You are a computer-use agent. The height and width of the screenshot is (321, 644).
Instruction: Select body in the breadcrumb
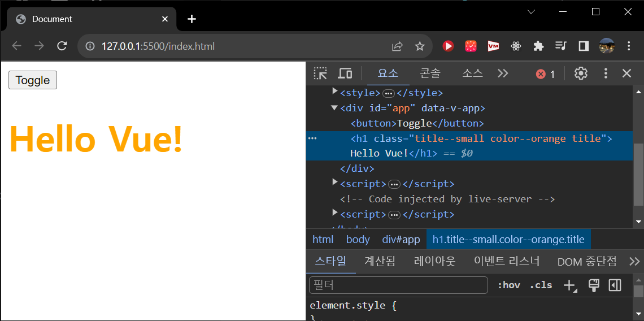[358, 240]
